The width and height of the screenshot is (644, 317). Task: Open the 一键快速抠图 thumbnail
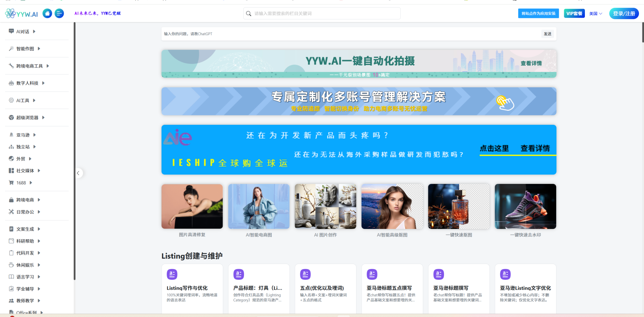click(459, 206)
